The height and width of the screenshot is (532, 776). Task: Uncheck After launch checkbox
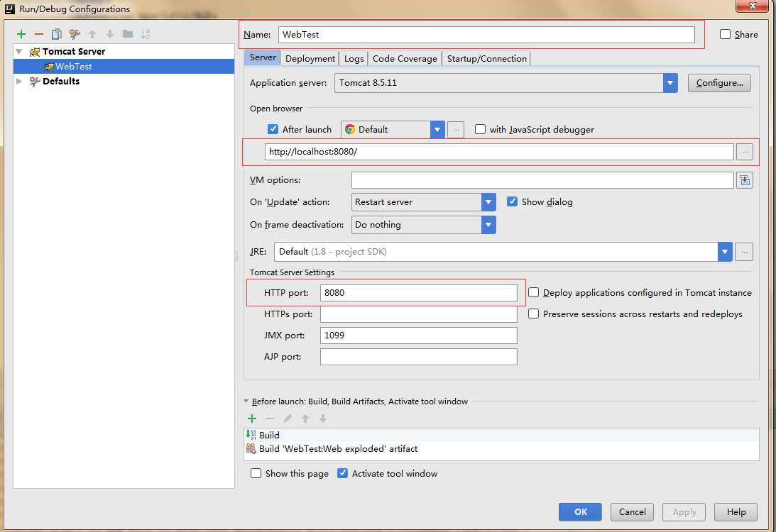[x=273, y=129]
